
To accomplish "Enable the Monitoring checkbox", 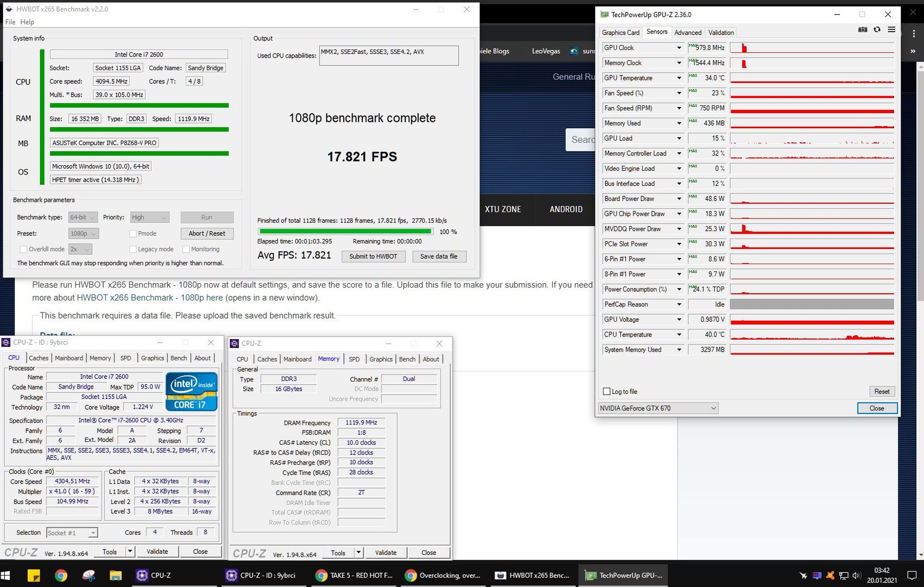I will (x=186, y=249).
